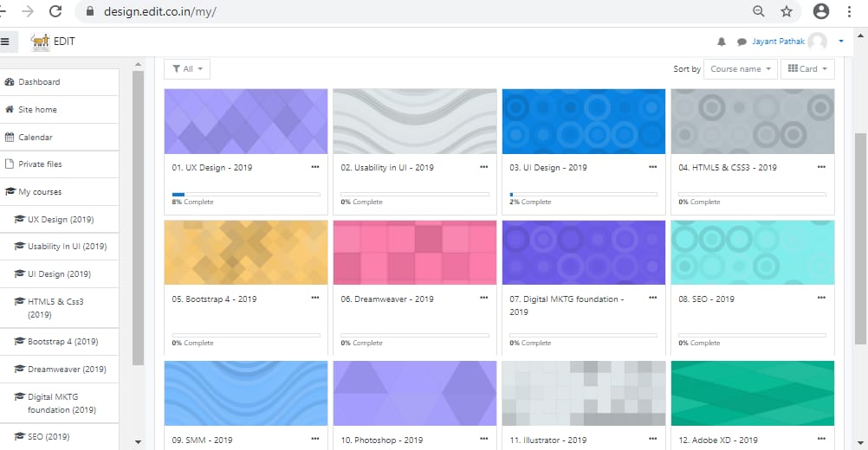Click the Bootstrap 4 course thumbnail image
868x450 pixels.
pos(246,253)
